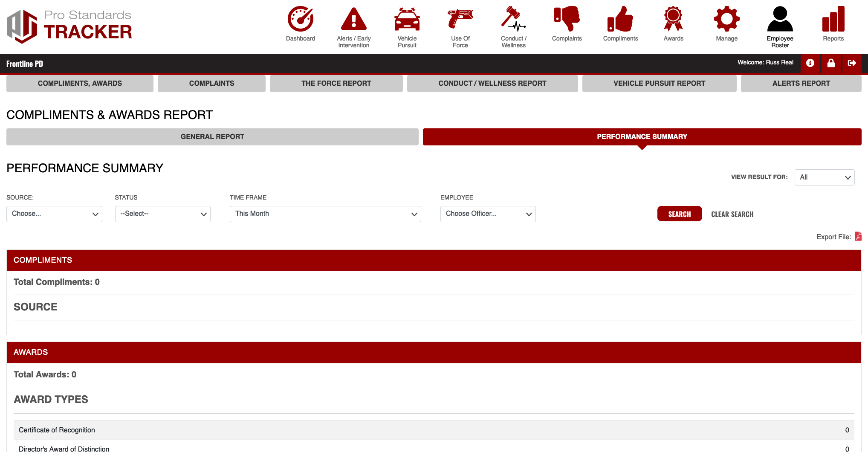Expand the Choose Officer dropdown

point(488,214)
